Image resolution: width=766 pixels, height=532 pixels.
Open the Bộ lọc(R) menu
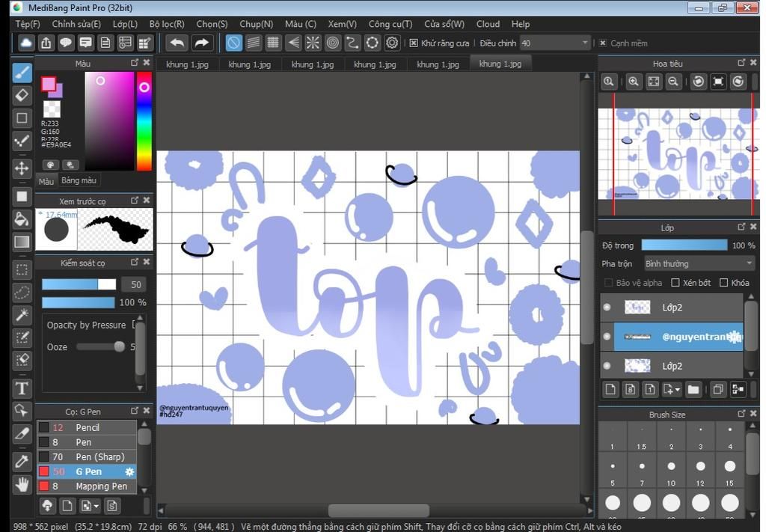tap(167, 24)
